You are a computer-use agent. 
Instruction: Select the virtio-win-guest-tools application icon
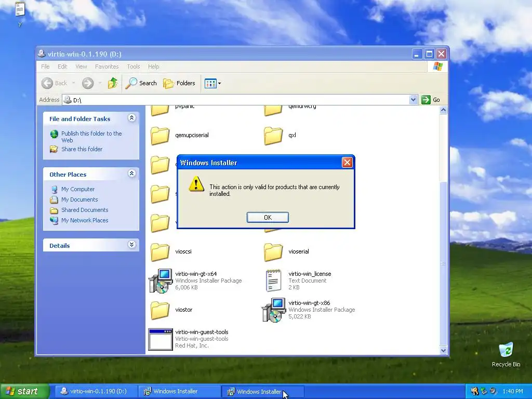coord(161,339)
